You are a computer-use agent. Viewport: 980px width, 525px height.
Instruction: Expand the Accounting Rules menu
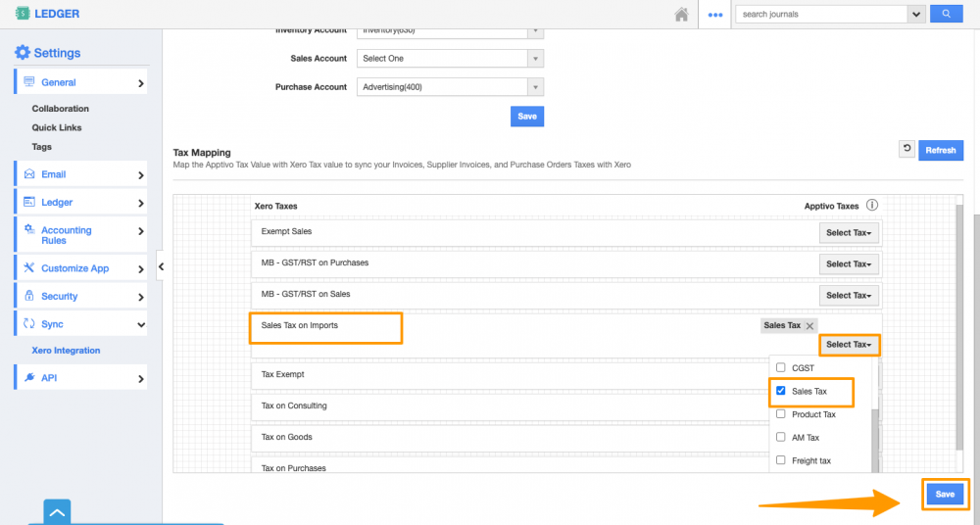(x=79, y=235)
